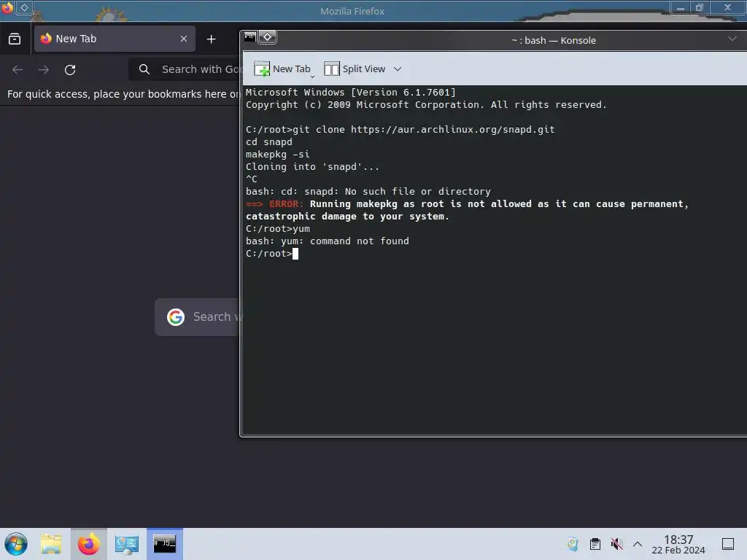Click the update notifier tray icon next to the clipboard icon
Viewport: 747px width, 560px height.
pos(573,544)
